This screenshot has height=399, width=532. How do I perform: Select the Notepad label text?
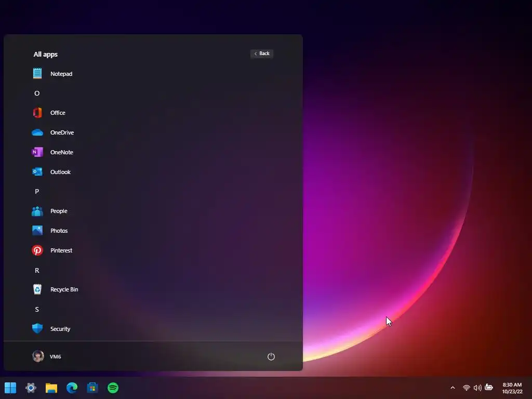pos(61,74)
